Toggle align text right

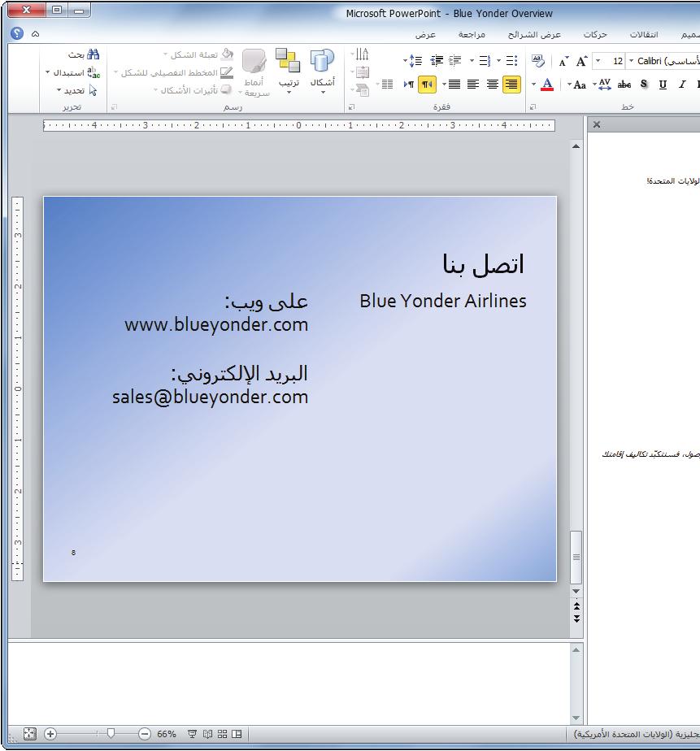click(511, 85)
